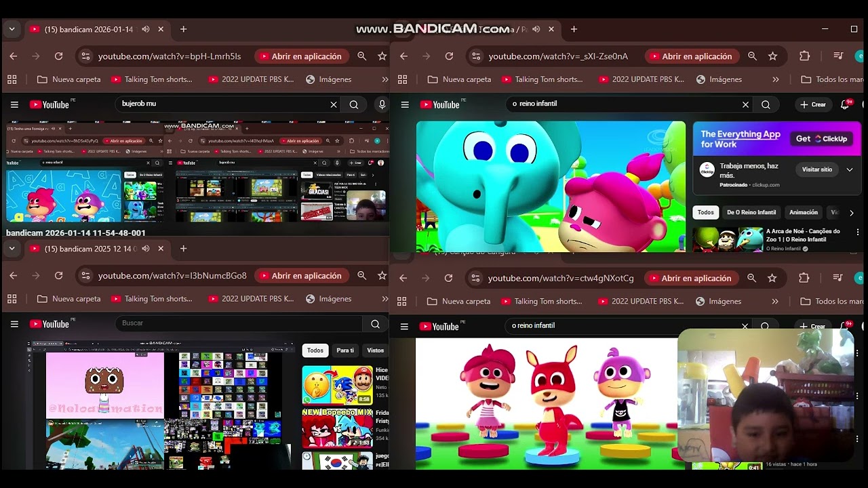Screen dimensions: 868x488
Task: Open the tab search dropdown beside bandicam 2026-01-14 tab
Action: point(12,29)
